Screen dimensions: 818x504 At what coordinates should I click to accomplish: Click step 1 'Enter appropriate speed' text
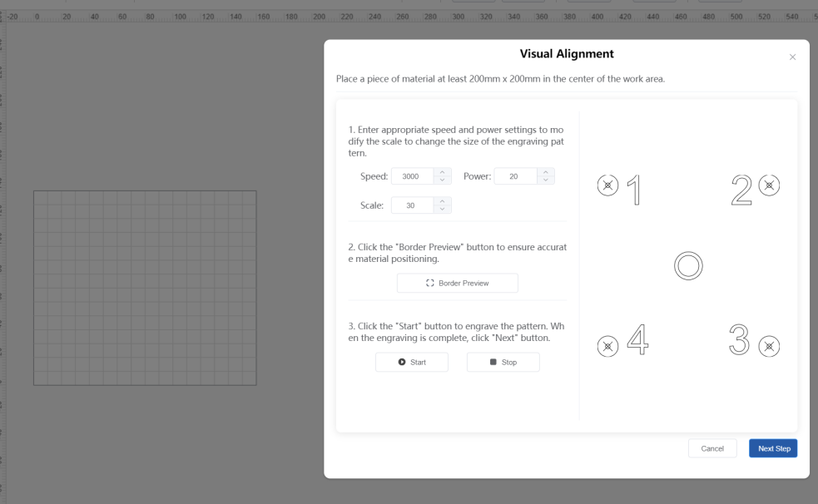click(456, 141)
